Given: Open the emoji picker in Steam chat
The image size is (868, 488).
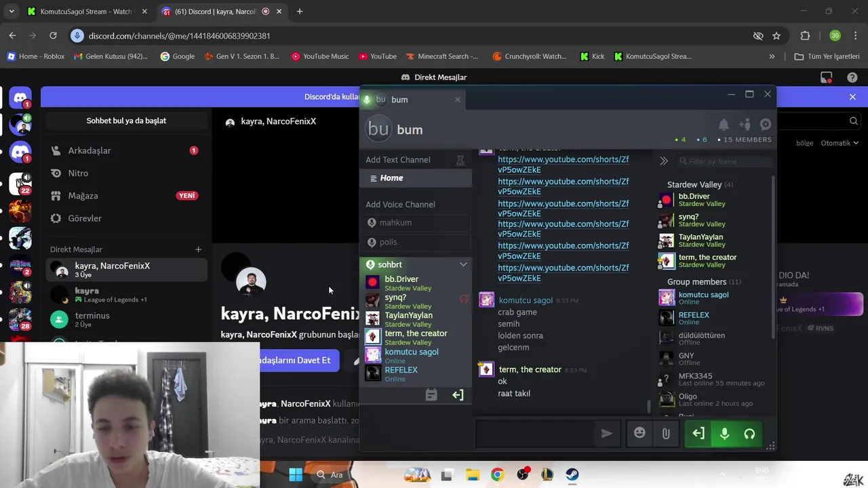Looking at the screenshot, I should click(639, 433).
